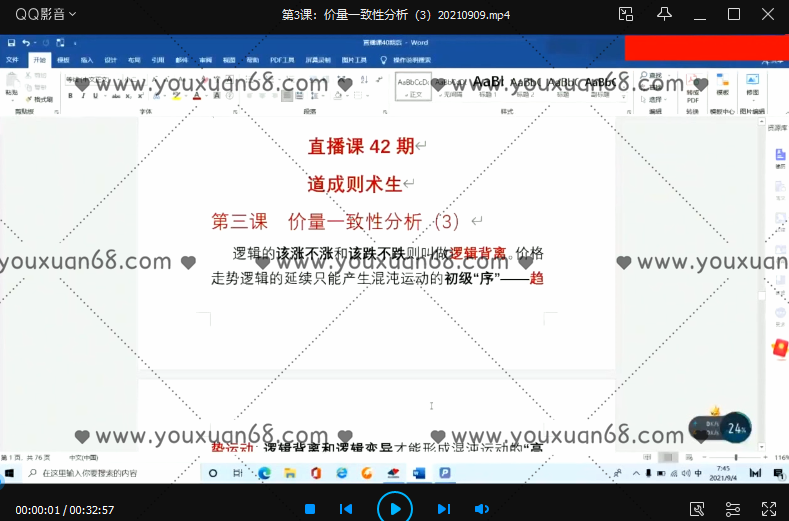Select the 开始 ribbon tab

[x=39, y=60]
